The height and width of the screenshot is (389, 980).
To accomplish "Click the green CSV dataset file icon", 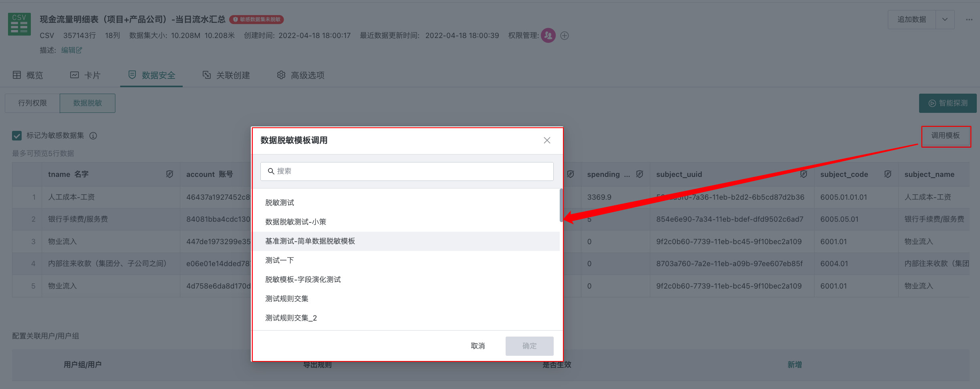I will pos(19,24).
